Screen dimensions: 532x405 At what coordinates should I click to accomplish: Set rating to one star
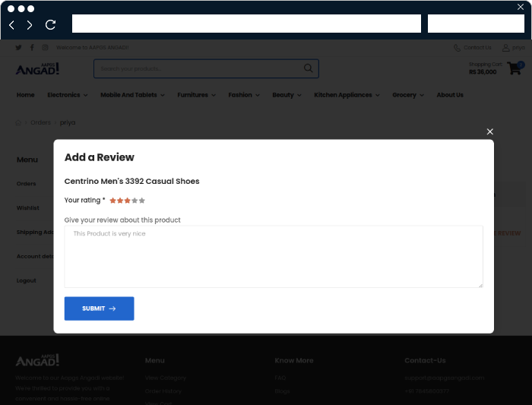(113, 201)
